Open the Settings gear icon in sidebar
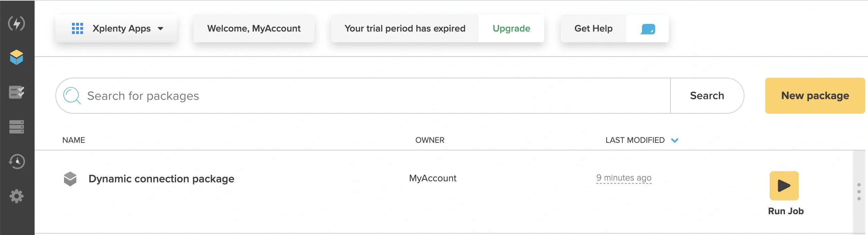Viewport: 868px width, 235px height. coord(17,196)
